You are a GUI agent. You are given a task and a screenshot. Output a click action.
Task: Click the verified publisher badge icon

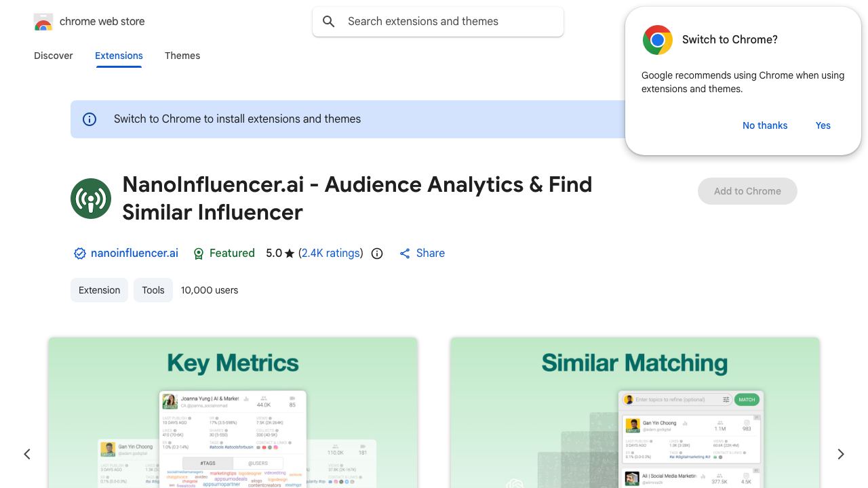coord(80,253)
